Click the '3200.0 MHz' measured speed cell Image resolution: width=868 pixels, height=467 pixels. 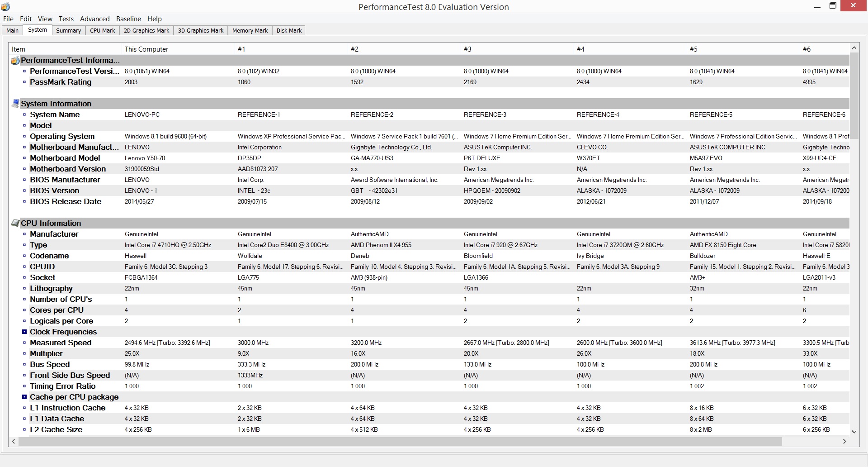pos(366,343)
